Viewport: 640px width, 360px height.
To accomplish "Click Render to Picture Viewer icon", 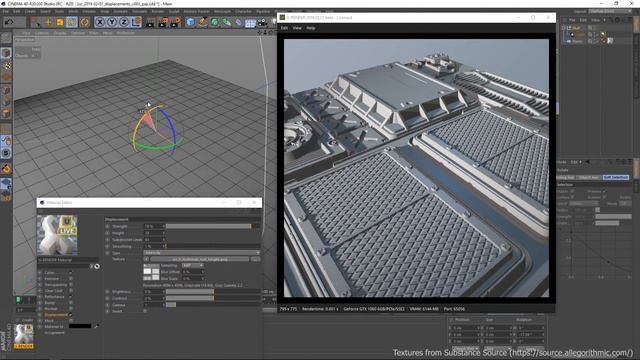I will [163, 22].
